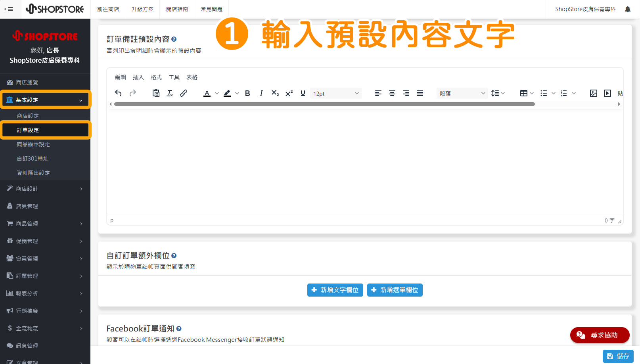Open 升級方案 in top navigation

[142, 9]
